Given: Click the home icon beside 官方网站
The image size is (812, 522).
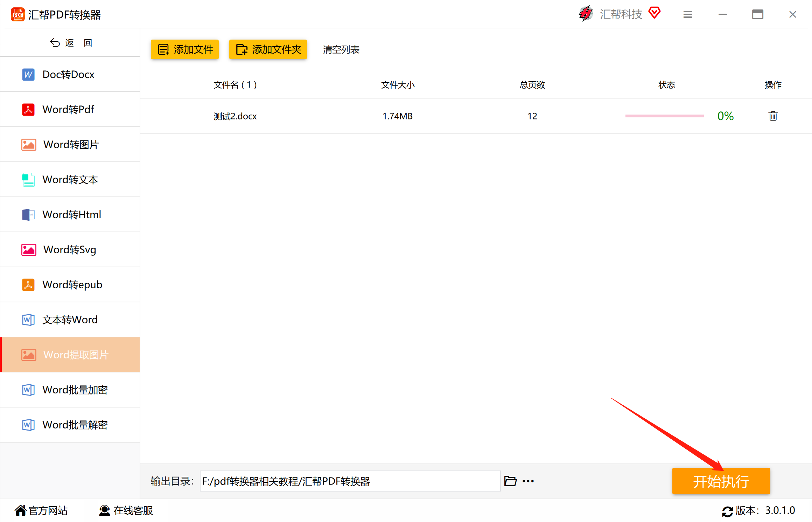Looking at the screenshot, I should pos(21,510).
